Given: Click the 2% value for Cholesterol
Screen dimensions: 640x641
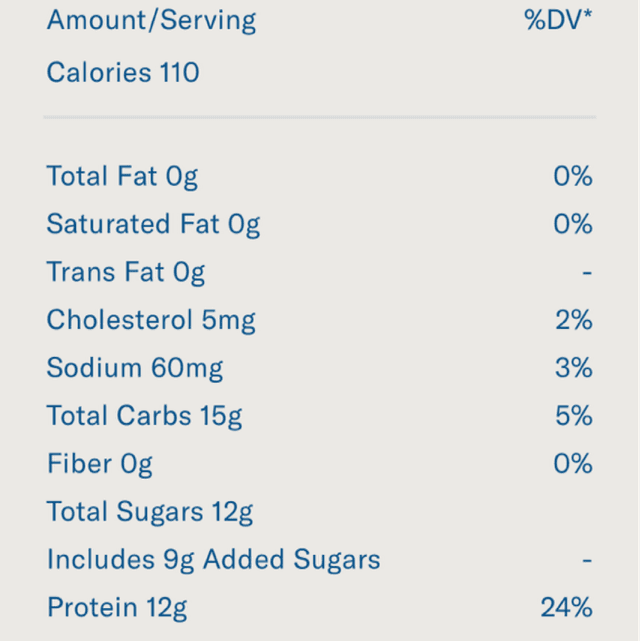Looking at the screenshot, I should click(x=574, y=320).
